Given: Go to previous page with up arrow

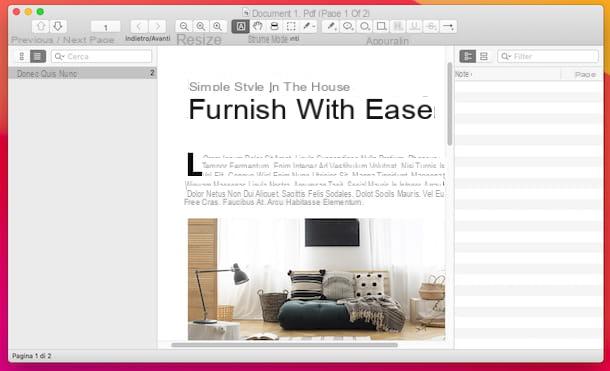Looking at the screenshot, I should pyautogui.click(x=40, y=26).
